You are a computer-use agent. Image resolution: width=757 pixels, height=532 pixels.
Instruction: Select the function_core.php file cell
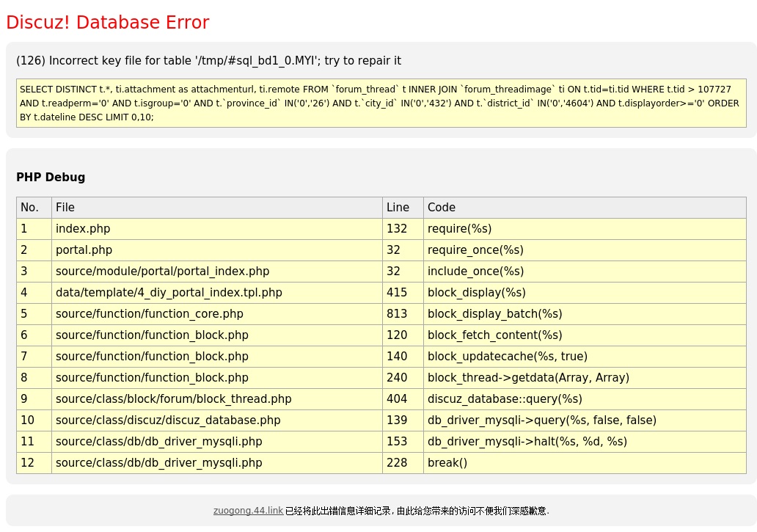tap(149, 314)
